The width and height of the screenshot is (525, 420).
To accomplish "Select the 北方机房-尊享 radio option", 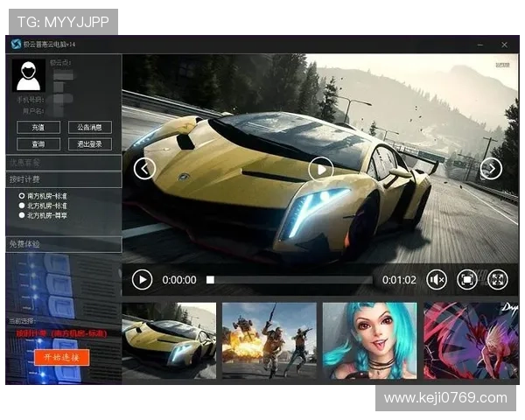I will 22,215.
